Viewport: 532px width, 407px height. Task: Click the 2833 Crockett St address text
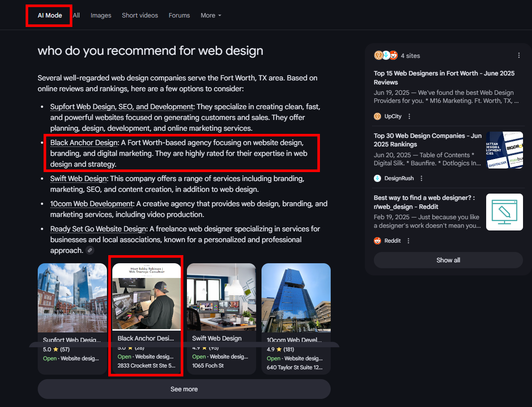tap(146, 366)
